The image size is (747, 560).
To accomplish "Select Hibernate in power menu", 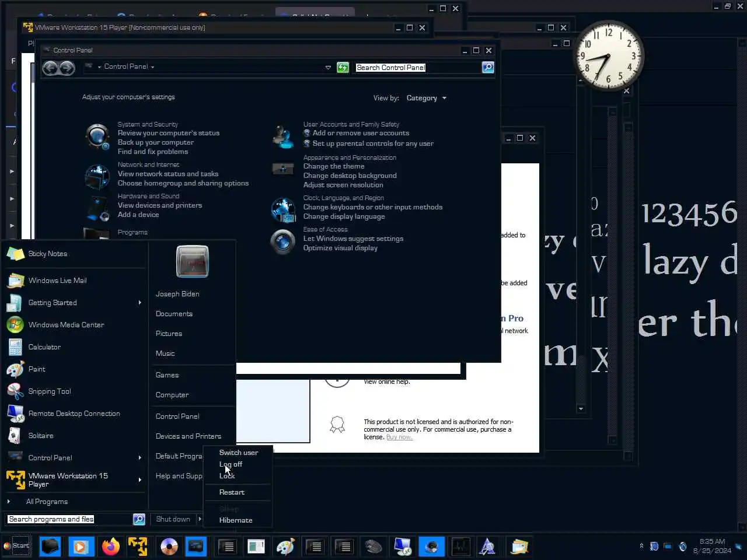I will pyautogui.click(x=236, y=520).
